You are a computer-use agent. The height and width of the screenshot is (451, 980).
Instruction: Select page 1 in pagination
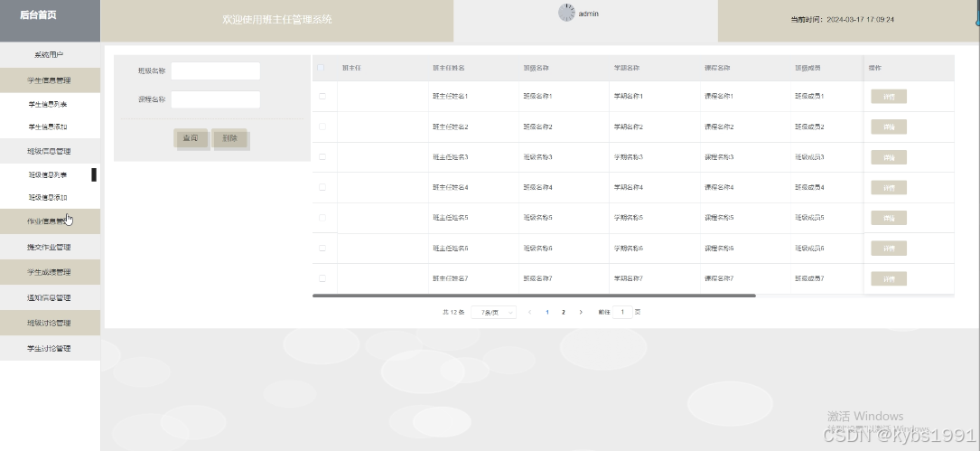click(547, 312)
